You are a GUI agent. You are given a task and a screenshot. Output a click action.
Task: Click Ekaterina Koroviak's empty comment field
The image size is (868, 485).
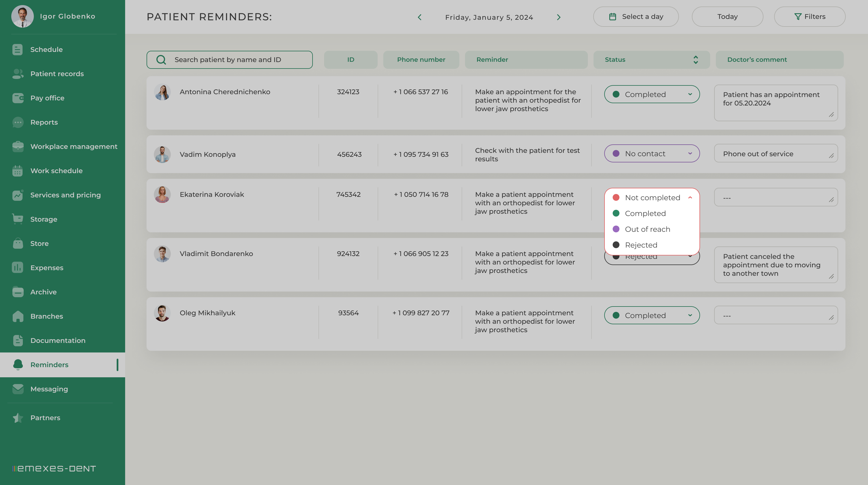(776, 197)
